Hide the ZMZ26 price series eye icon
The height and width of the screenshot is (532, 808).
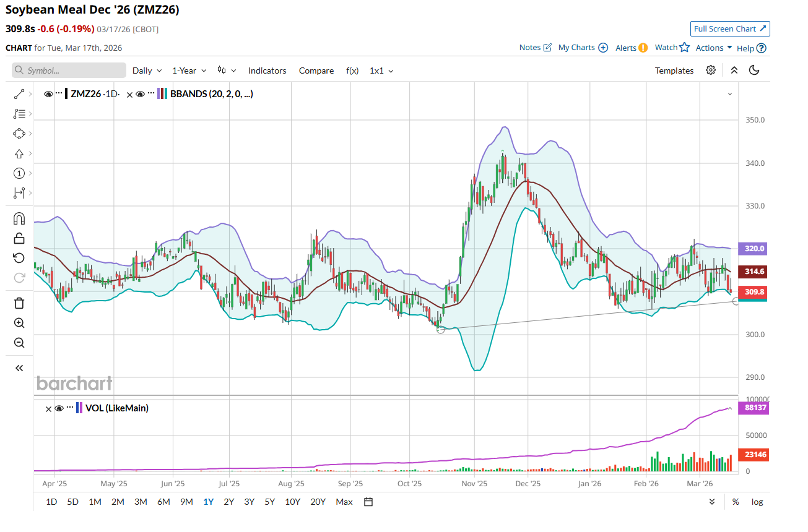point(48,94)
